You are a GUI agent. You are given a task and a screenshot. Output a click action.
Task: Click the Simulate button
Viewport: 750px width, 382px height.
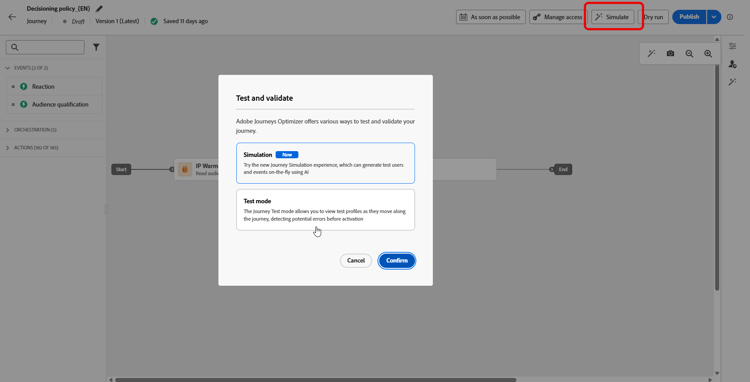coord(613,17)
